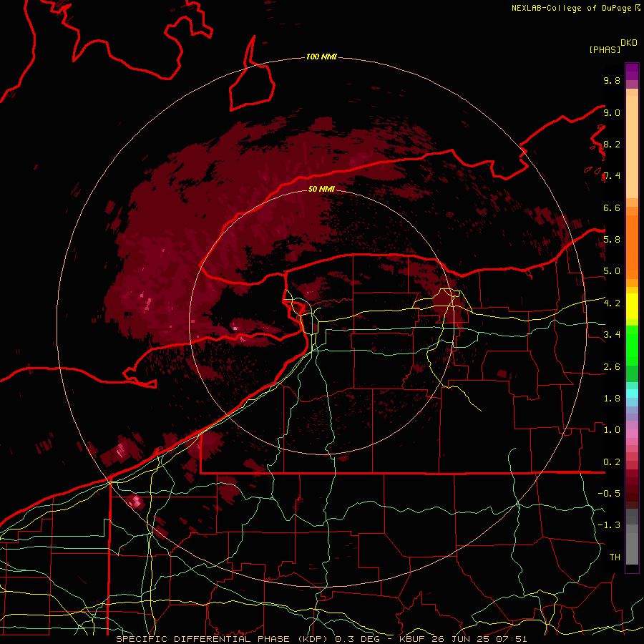Select the 0.2 value on the scale
Viewport: 644px width, 644px height.
click(x=612, y=462)
